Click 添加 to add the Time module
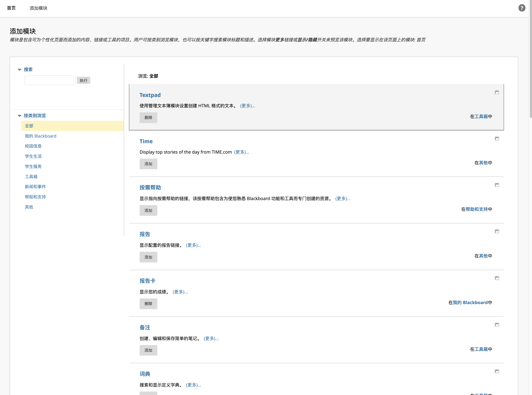The height and width of the screenshot is (395, 532). [x=148, y=164]
